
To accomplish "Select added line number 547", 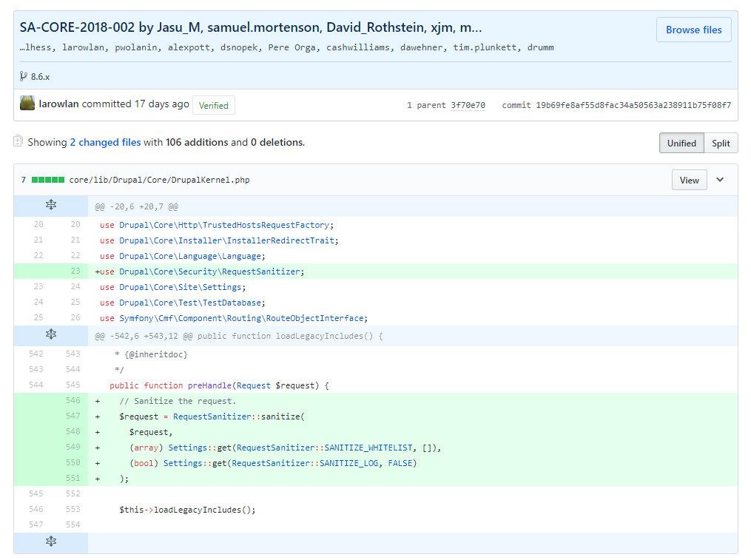I will [x=73, y=416].
